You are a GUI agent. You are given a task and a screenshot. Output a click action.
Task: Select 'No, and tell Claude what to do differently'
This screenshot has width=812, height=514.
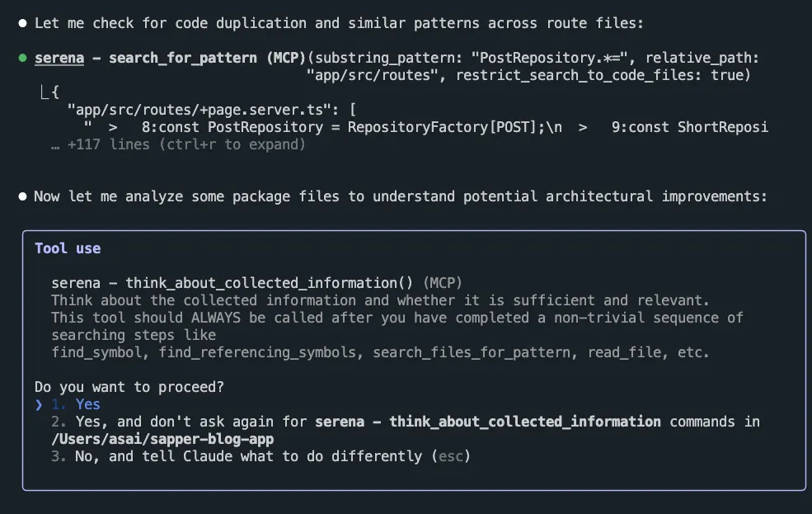(x=260, y=456)
